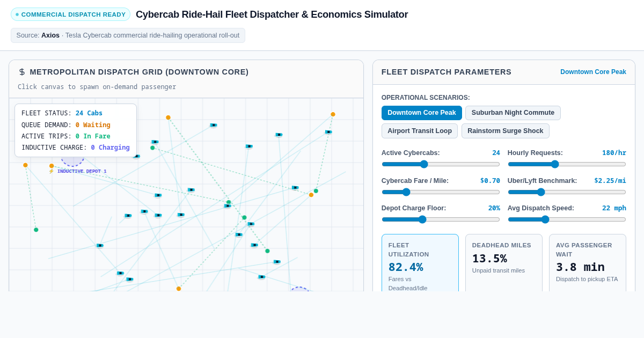
Task: Click the Cybercab just below the top-right orange dot
Action: (x=328, y=132)
